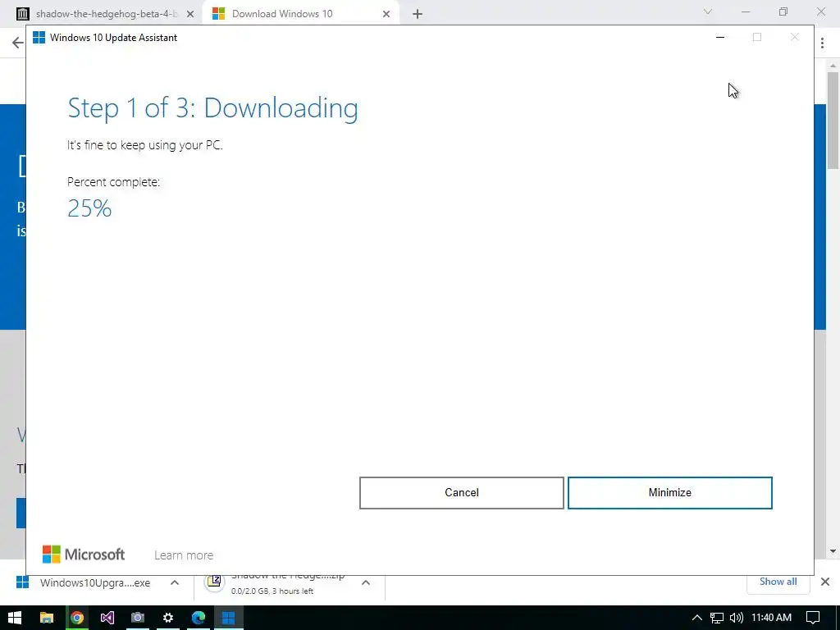This screenshot has height=630, width=840.
Task: Open the Windows Start menu
Action: 15,618
